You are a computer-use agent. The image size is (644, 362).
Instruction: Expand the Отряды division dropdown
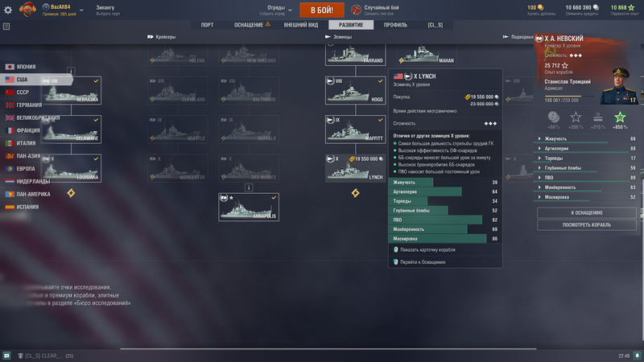coord(290,10)
